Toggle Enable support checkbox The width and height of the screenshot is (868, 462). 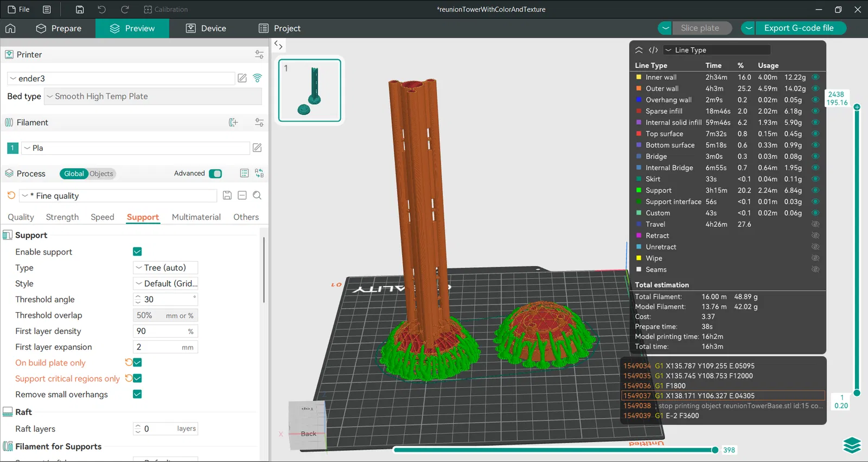tap(137, 252)
